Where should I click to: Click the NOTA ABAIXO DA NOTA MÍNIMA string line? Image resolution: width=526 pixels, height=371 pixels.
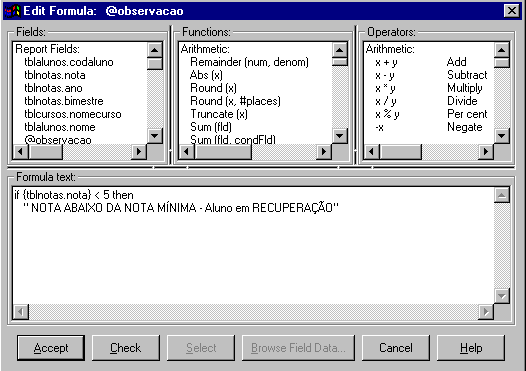pos(181,208)
